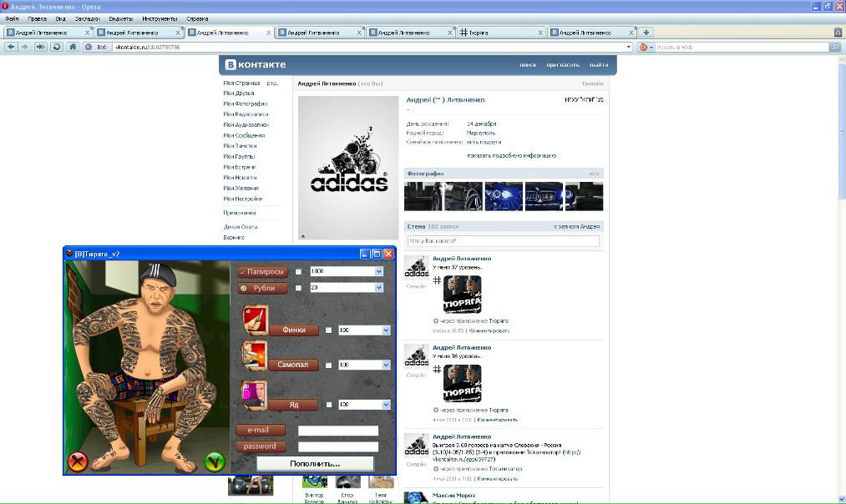
Task: Tick the Рубли checkbox
Action: coord(298,288)
